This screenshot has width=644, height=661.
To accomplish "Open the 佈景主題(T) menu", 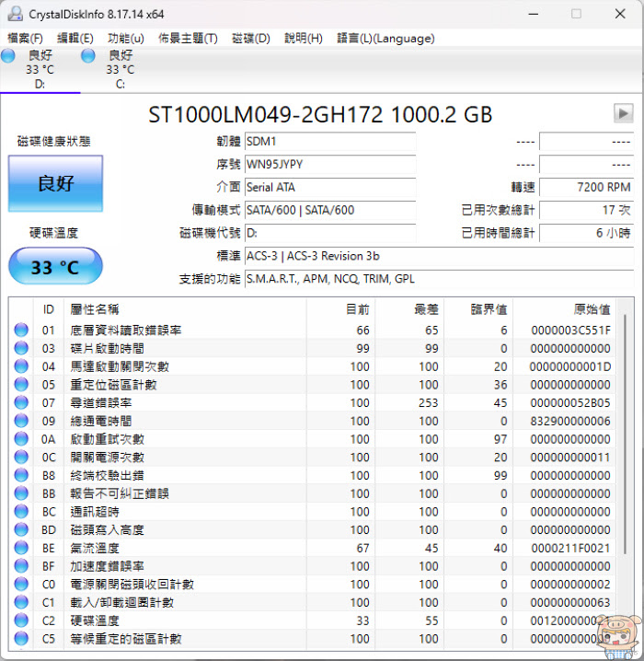I will pos(188,39).
